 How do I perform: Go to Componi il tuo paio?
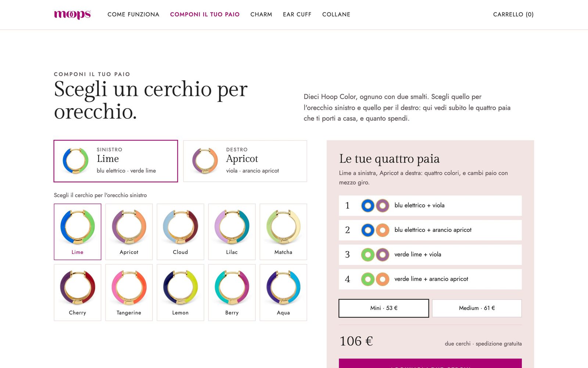tap(205, 14)
